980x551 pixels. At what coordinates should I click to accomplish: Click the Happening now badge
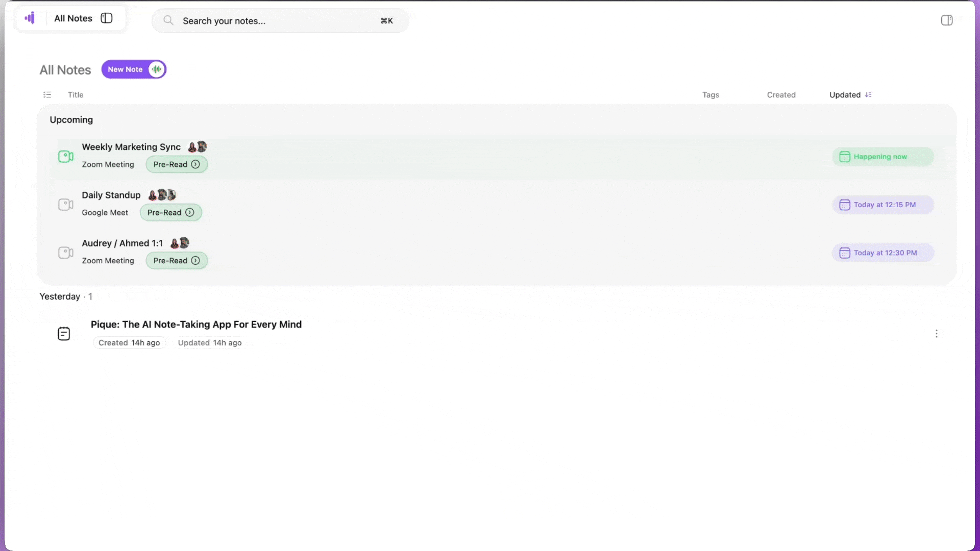click(x=882, y=157)
